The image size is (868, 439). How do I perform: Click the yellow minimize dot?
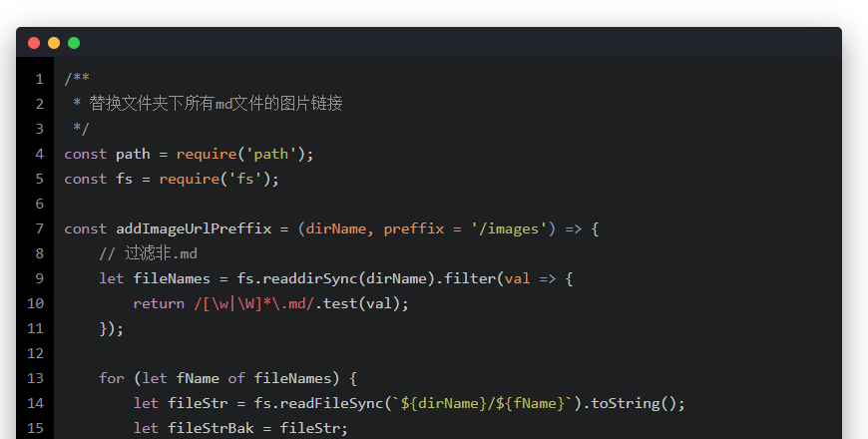[54, 43]
